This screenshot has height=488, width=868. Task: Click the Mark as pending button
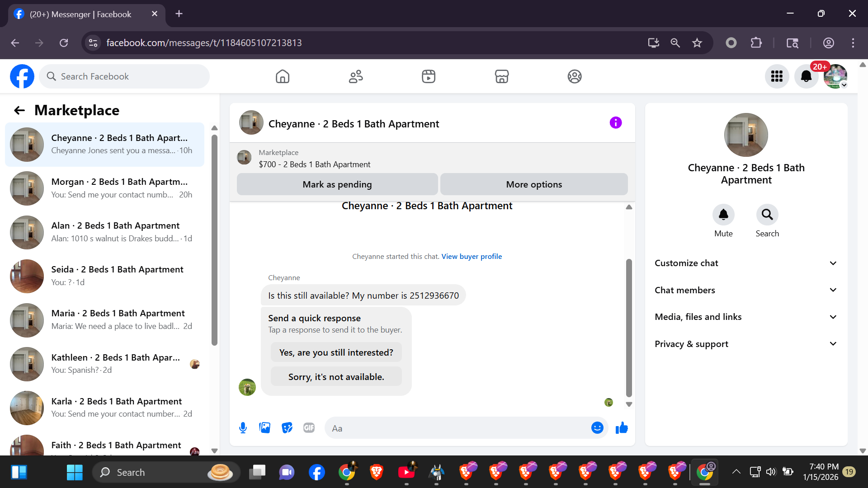point(337,184)
